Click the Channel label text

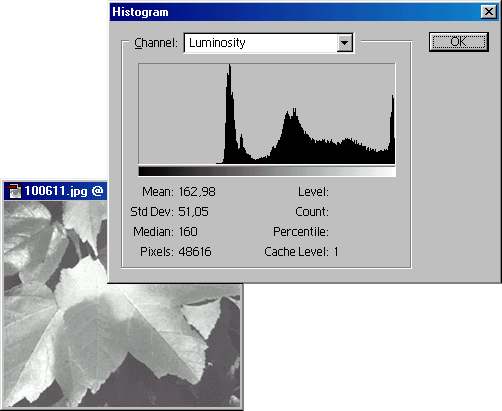click(156, 43)
